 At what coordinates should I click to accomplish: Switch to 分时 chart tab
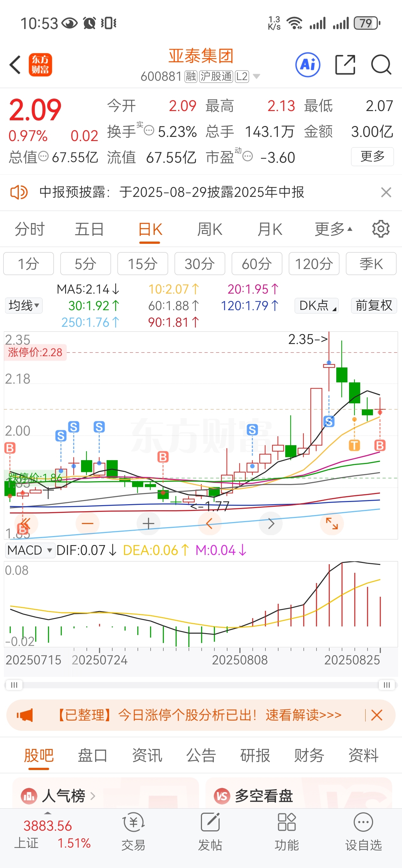[x=29, y=229]
